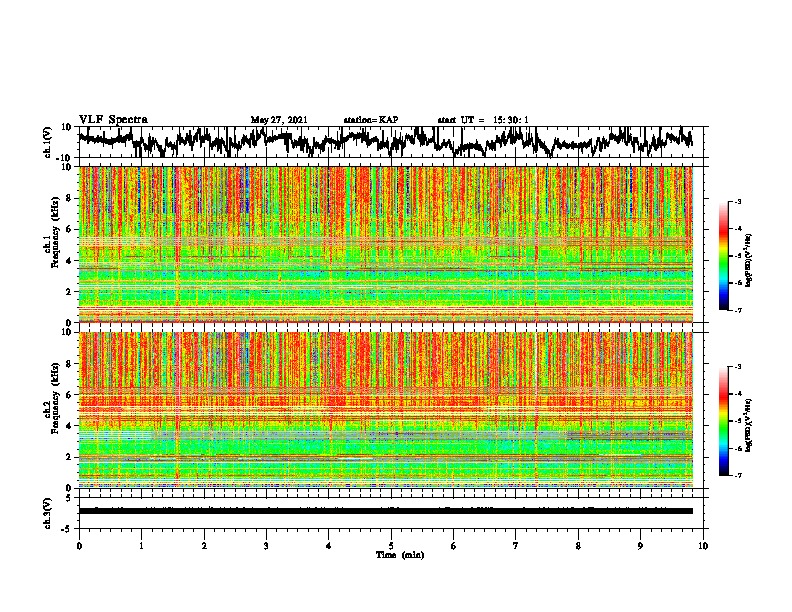Click the "station=KAP" header label
The image size is (792, 612).
pyautogui.click(x=371, y=120)
